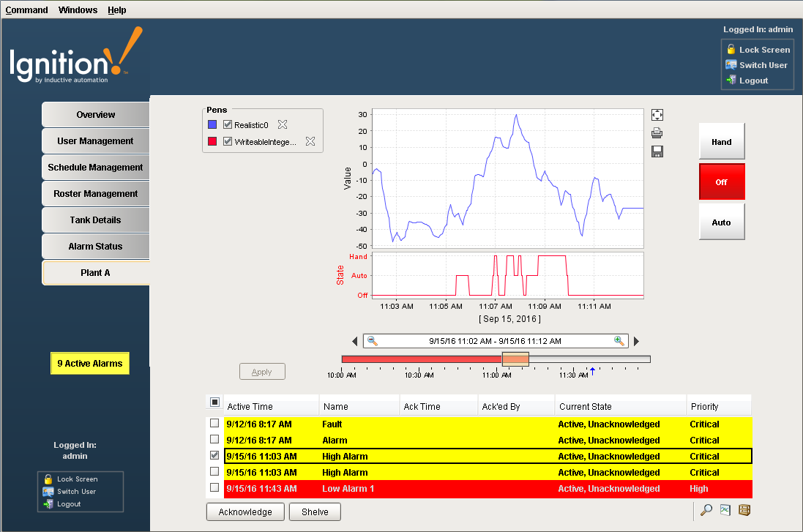Image resolution: width=803 pixels, height=532 pixels.
Task: Click the orange handle on the timeline slider
Action: (x=515, y=359)
